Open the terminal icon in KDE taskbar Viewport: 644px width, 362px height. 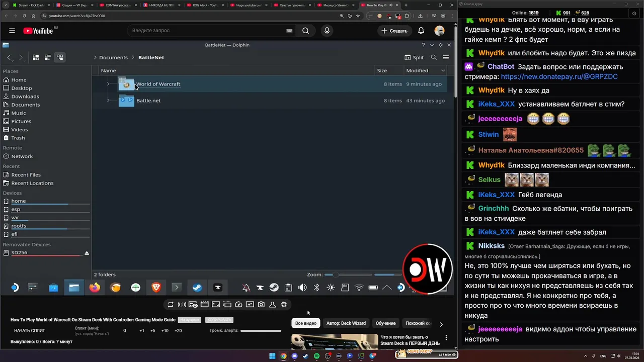pyautogui.click(x=176, y=288)
